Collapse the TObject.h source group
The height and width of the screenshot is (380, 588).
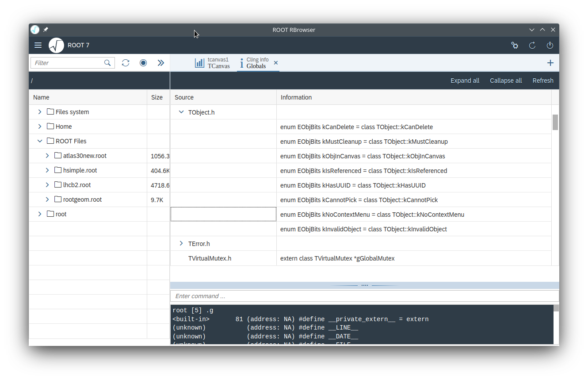click(x=181, y=112)
